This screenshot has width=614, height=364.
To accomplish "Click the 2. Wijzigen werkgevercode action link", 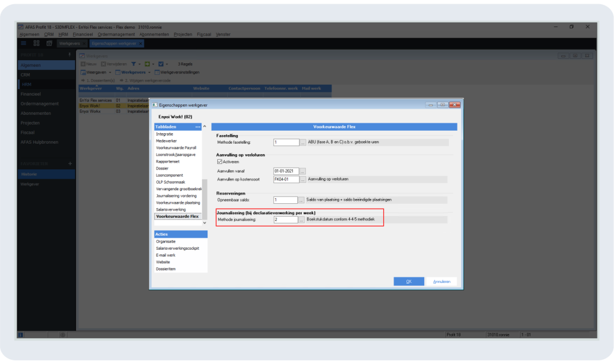I will click(x=146, y=80).
